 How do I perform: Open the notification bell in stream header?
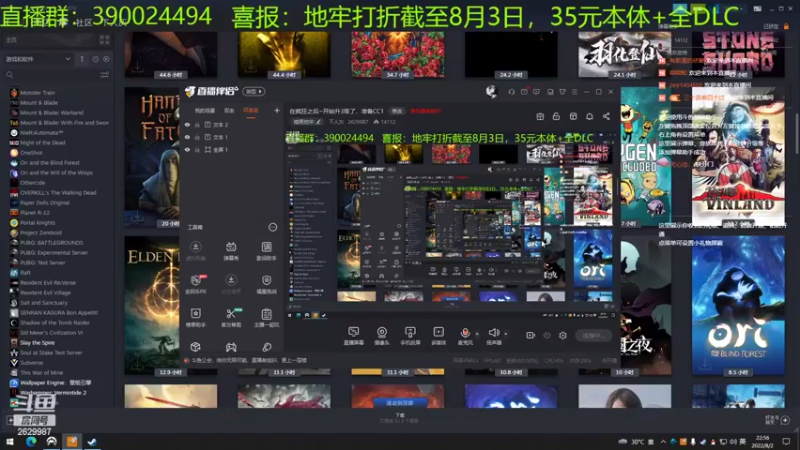point(589,116)
